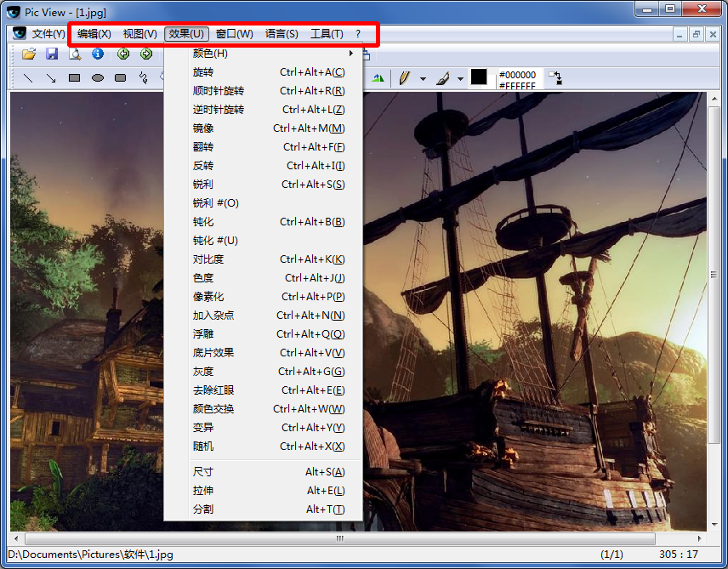The height and width of the screenshot is (569, 728).
Task: Open the 编辑(X) menu
Action: pos(94,34)
